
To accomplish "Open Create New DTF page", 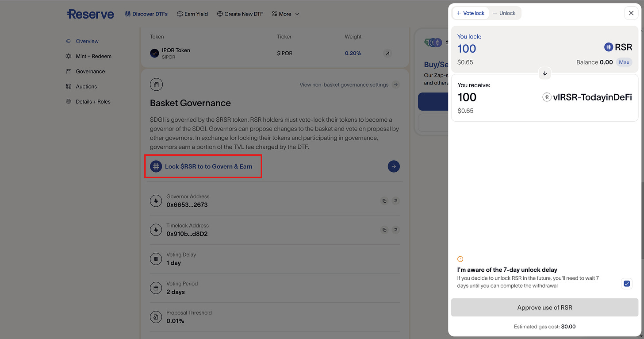I will coord(240,14).
